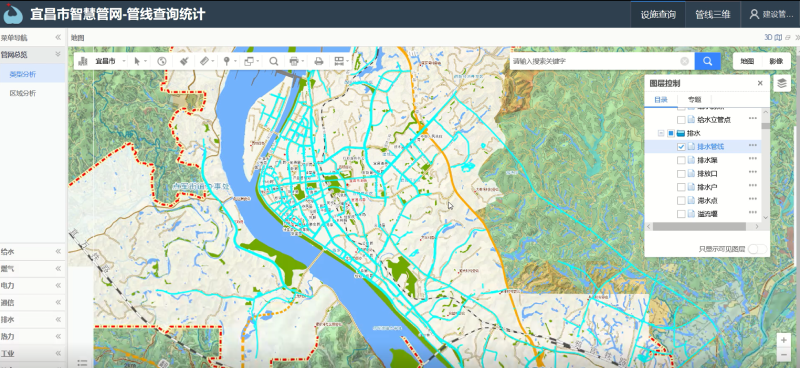Click the globe full-extent icon

coord(162,61)
